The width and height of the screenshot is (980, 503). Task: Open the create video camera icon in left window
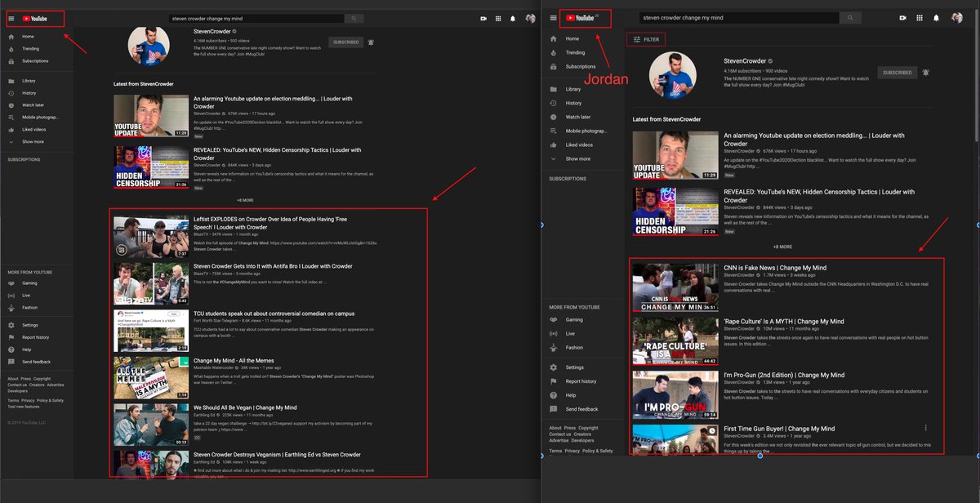(483, 18)
